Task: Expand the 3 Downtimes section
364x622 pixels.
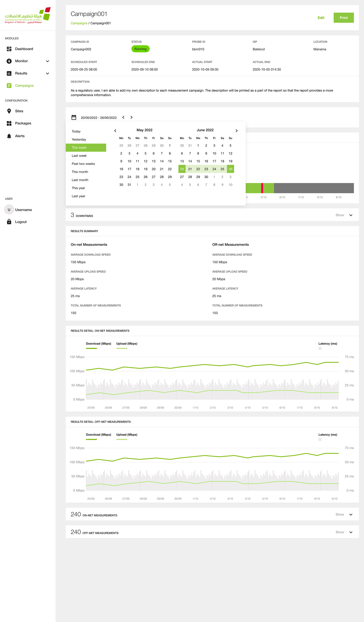Action: pos(351,215)
